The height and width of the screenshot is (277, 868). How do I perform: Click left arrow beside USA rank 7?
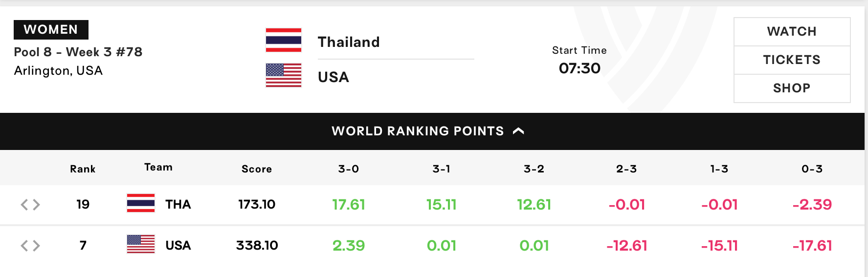click(x=24, y=246)
